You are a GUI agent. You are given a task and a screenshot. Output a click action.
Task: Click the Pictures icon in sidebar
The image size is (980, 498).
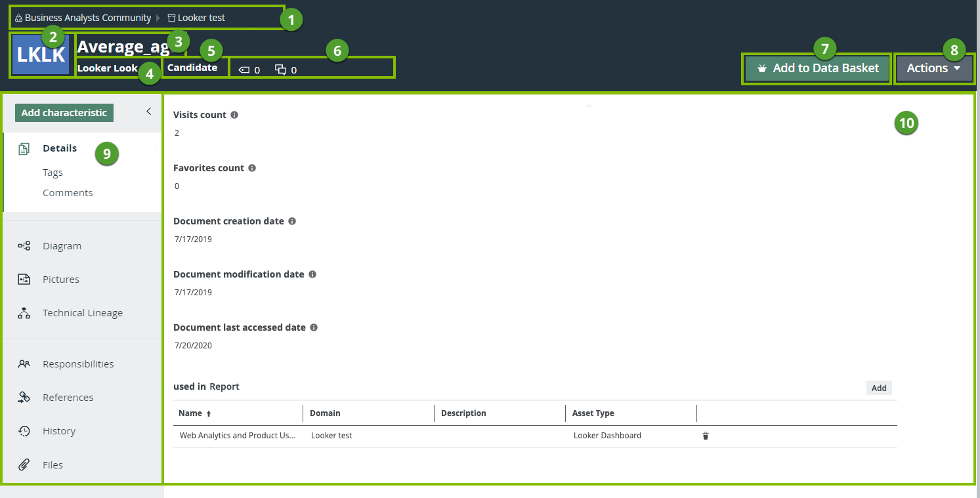tap(24, 280)
